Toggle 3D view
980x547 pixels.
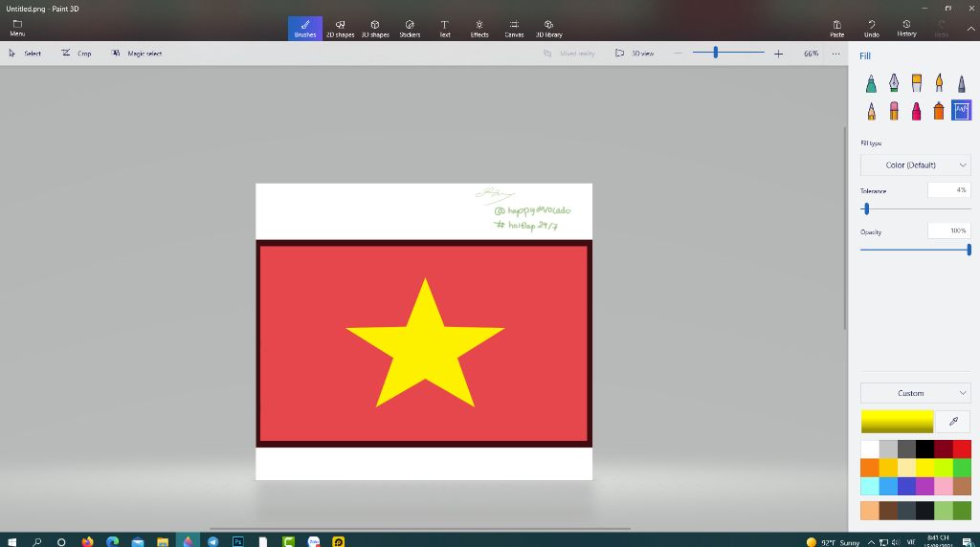(635, 54)
